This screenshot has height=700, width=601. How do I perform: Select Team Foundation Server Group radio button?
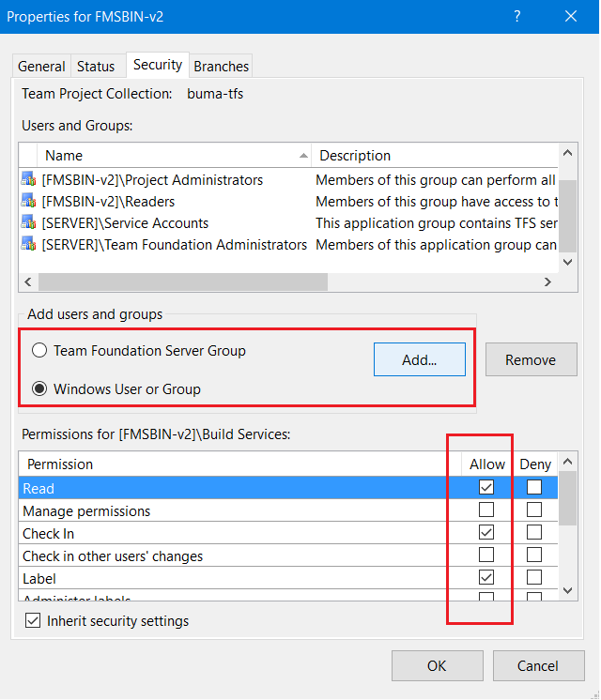coord(39,351)
